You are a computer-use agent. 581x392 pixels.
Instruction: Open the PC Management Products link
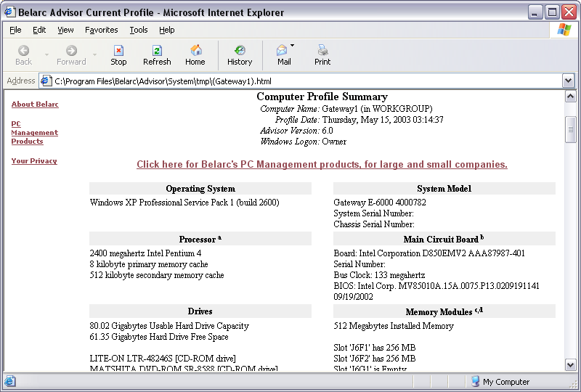point(34,133)
